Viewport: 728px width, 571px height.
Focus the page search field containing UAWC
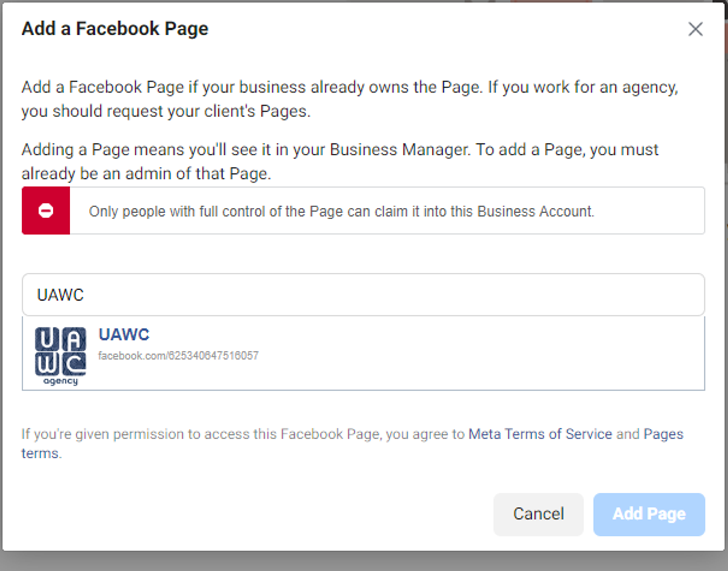point(363,295)
